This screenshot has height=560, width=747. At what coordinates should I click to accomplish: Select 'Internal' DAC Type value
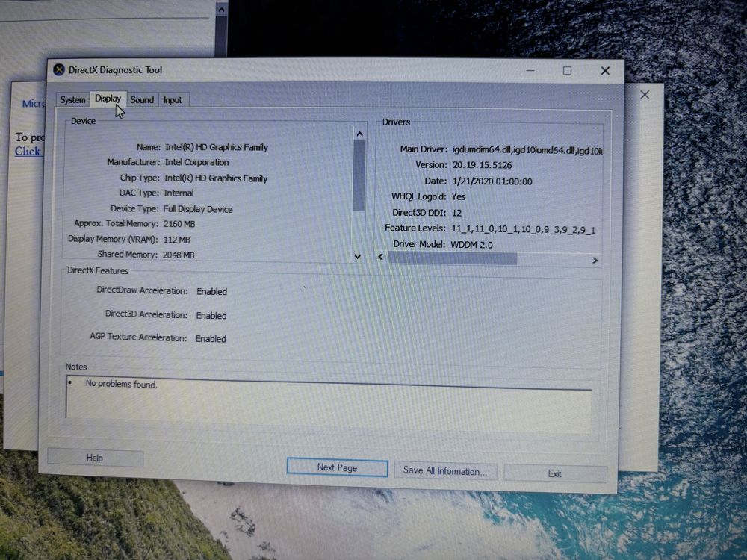tap(179, 193)
